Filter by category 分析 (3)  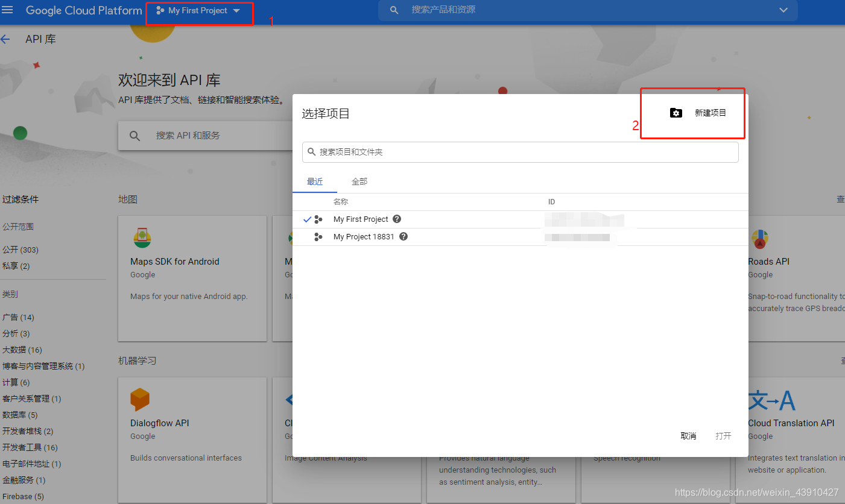[x=16, y=333]
